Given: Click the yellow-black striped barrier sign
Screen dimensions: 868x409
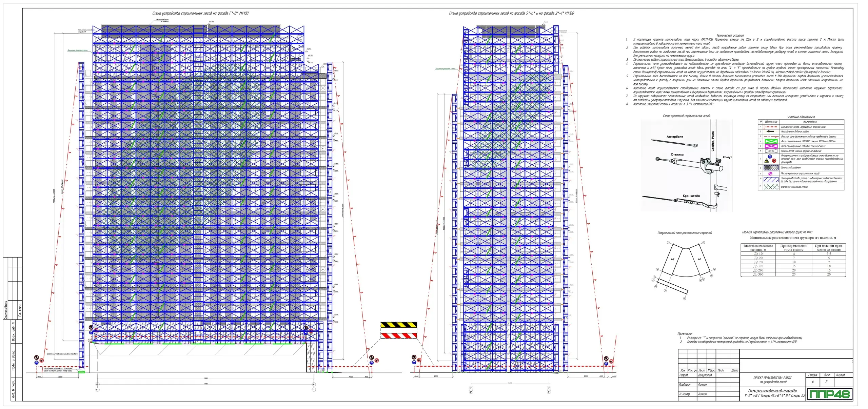Looking at the screenshot, I should pyautogui.click(x=399, y=325).
